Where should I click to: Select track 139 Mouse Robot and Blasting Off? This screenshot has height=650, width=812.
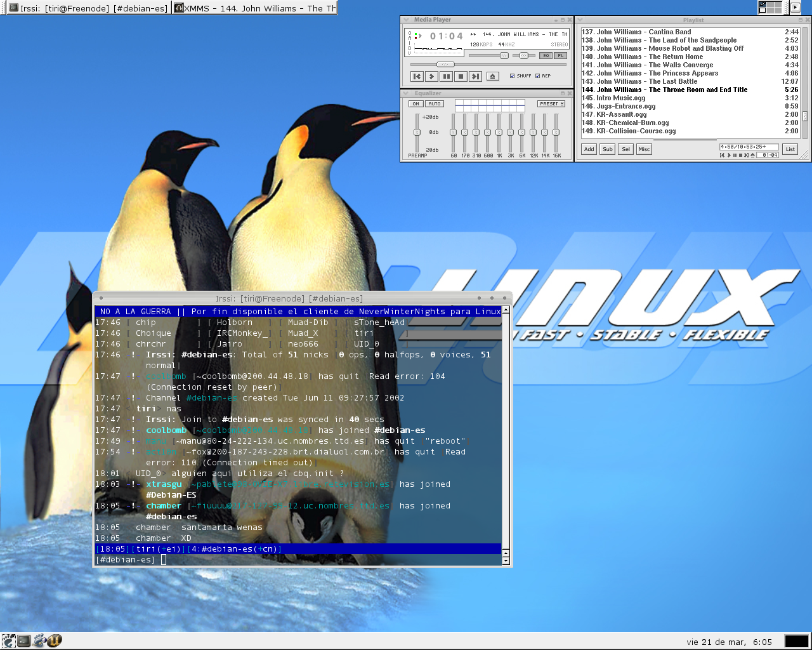pyautogui.click(x=690, y=48)
